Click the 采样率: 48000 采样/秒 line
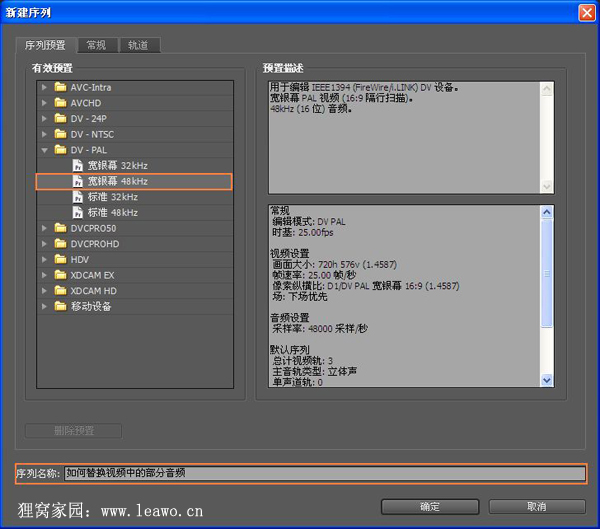Screen dimensions: 600x529 pos(320,328)
